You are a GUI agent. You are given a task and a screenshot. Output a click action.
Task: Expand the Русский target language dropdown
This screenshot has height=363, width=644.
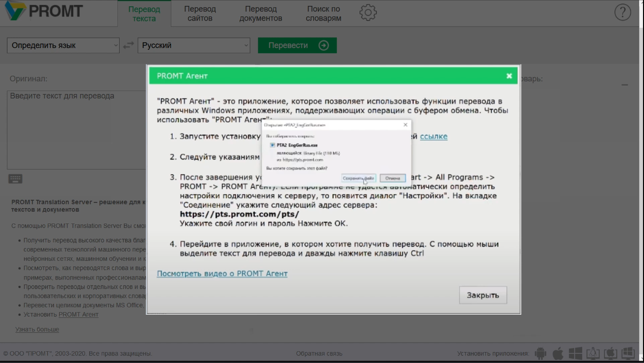click(x=194, y=45)
